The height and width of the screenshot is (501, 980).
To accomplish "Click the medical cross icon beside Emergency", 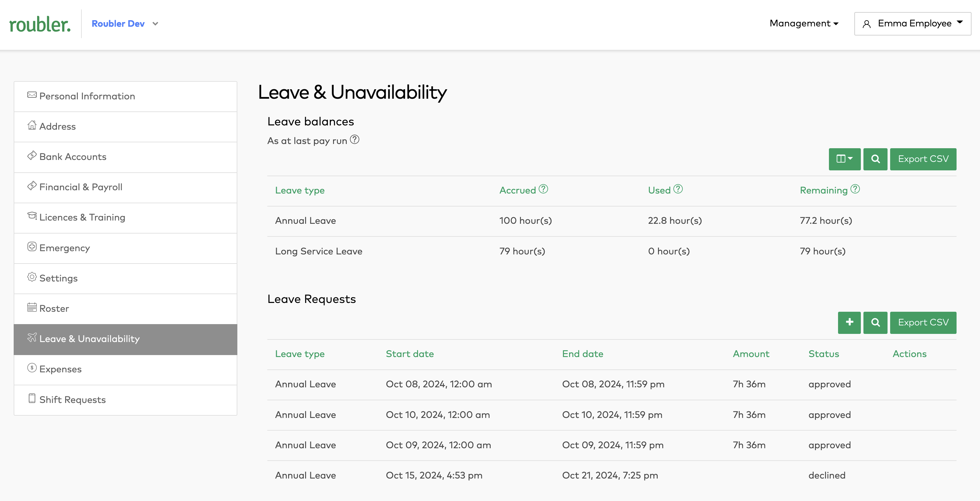I will coord(32,247).
